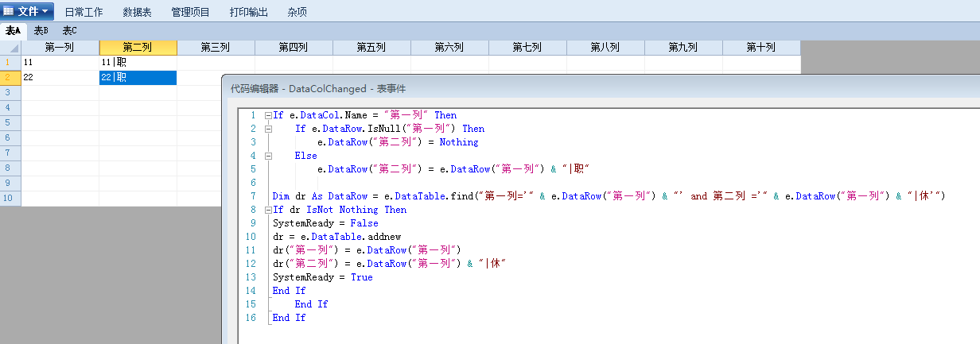Open the 日常工作 ribbon tab

(84, 12)
